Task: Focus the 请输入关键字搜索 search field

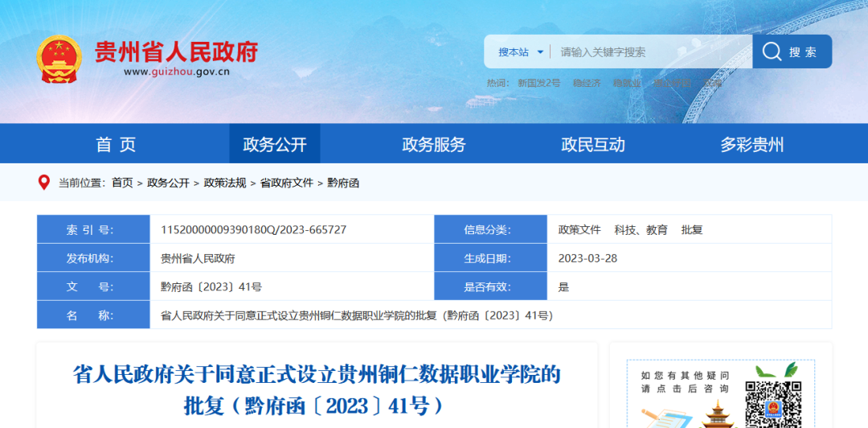Action: coord(652,52)
